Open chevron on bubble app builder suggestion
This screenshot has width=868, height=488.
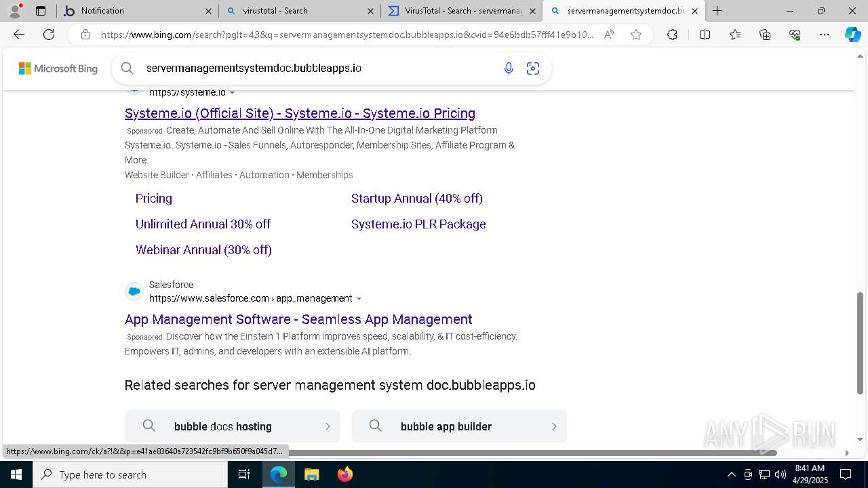click(554, 426)
